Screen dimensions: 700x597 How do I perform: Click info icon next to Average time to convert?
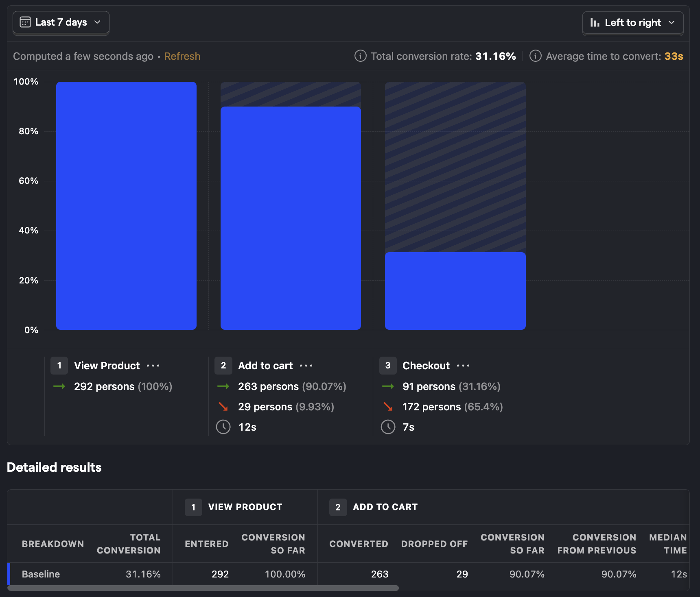coord(536,56)
